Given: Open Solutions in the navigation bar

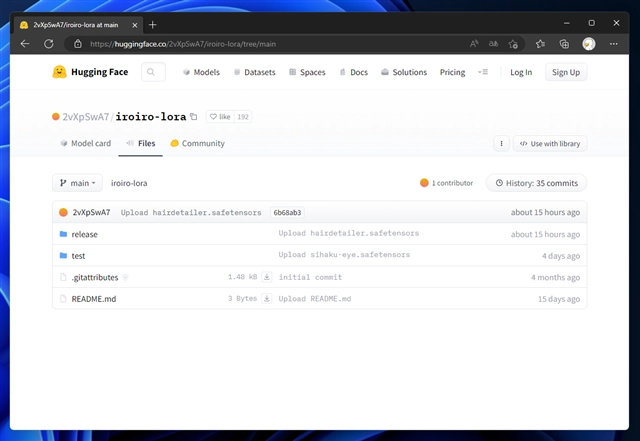Looking at the screenshot, I should pyautogui.click(x=404, y=72).
